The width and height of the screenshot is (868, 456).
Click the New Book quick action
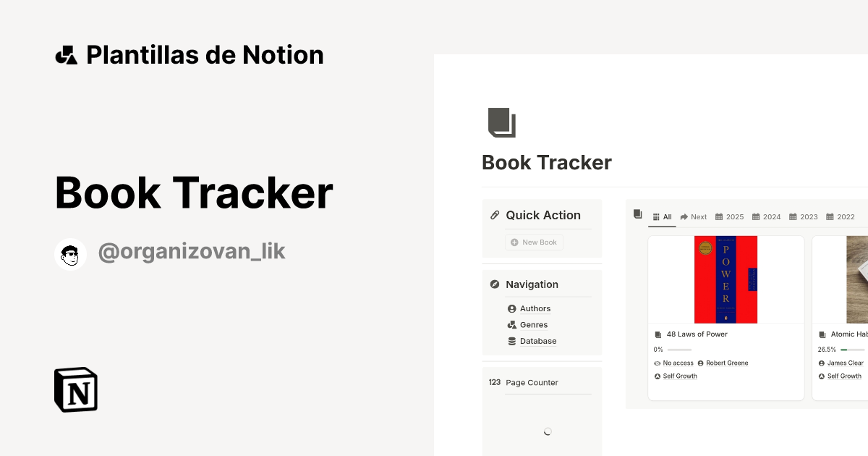[534, 242]
